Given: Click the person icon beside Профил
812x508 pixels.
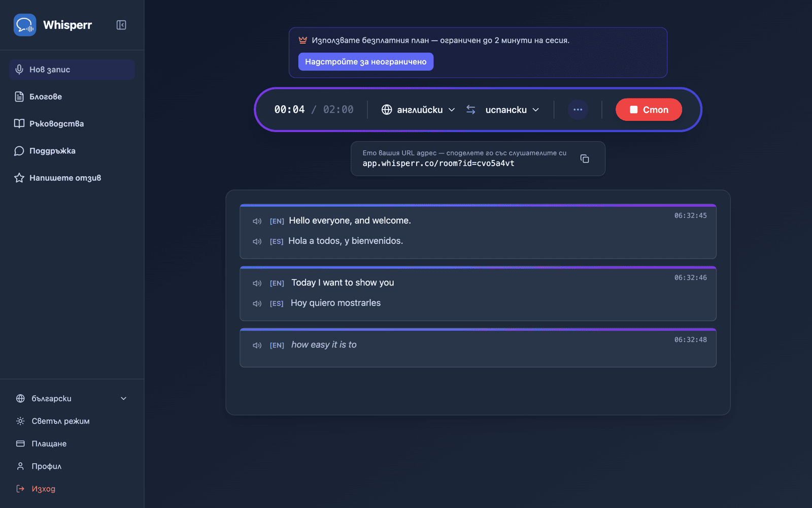Looking at the screenshot, I should (20, 466).
